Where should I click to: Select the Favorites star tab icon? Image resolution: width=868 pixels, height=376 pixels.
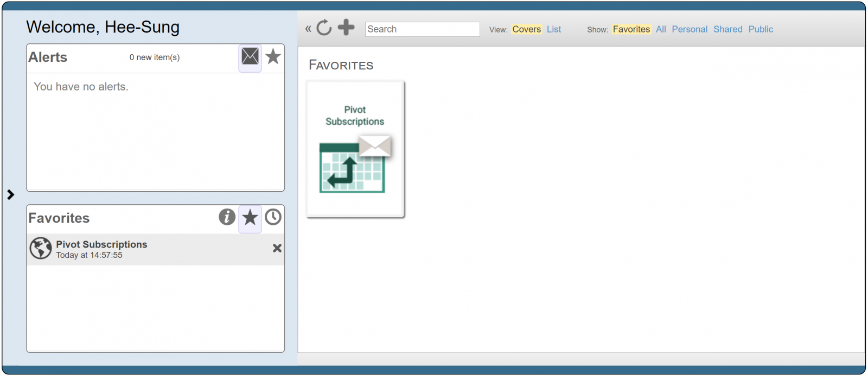250,217
